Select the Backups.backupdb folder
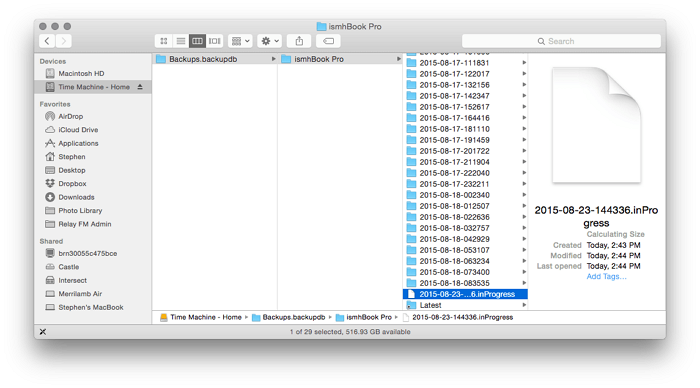This screenshot has height=388, width=700. coord(215,59)
